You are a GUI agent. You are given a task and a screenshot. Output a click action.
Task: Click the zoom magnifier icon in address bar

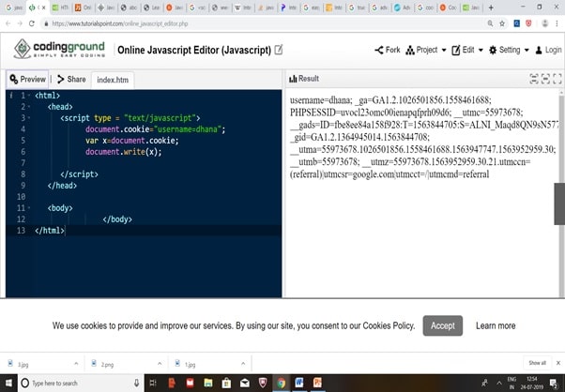pyautogui.click(x=490, y=23)
